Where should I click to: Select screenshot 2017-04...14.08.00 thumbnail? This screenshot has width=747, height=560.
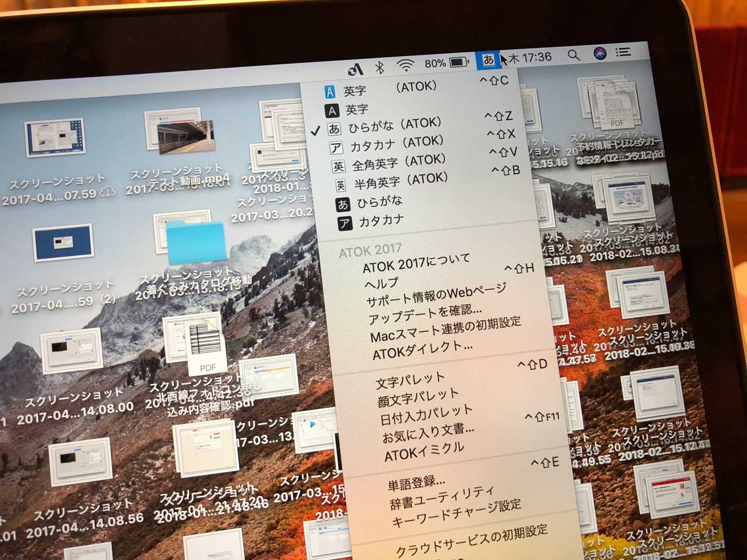[x=72, y=350]
